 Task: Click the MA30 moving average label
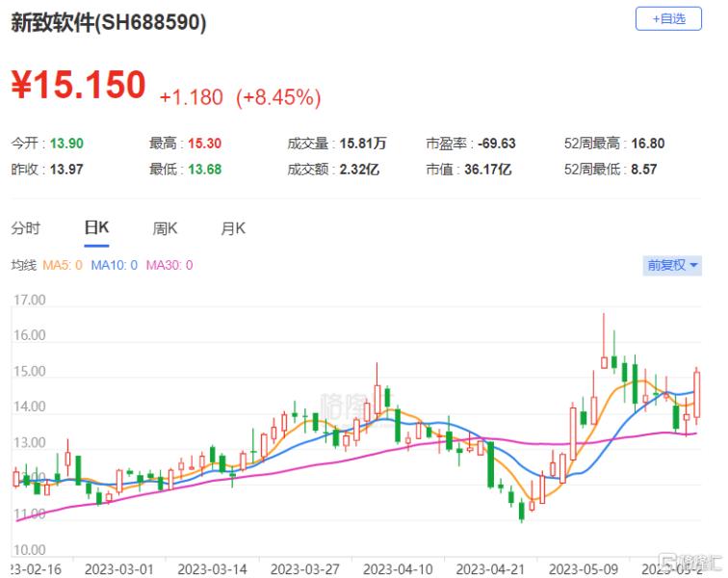[x=169, y=265]
